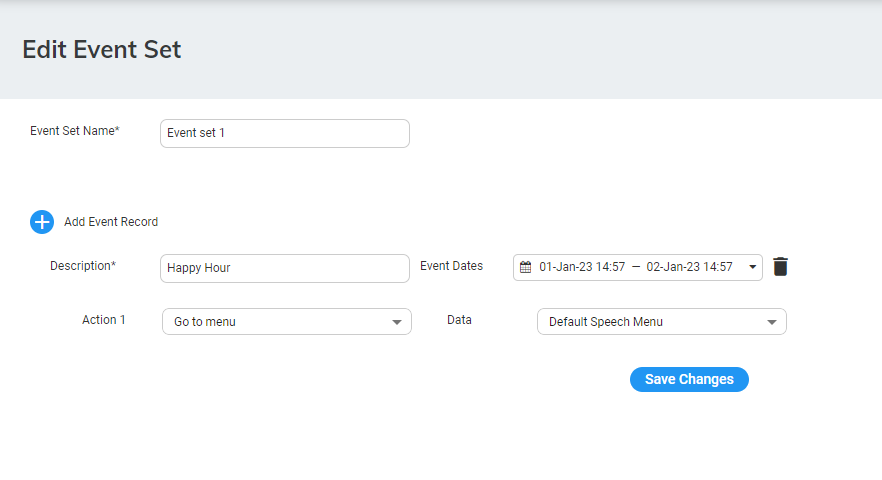
Task: Click the arrow on the Action 1 combo box
Action: point(397,322)
